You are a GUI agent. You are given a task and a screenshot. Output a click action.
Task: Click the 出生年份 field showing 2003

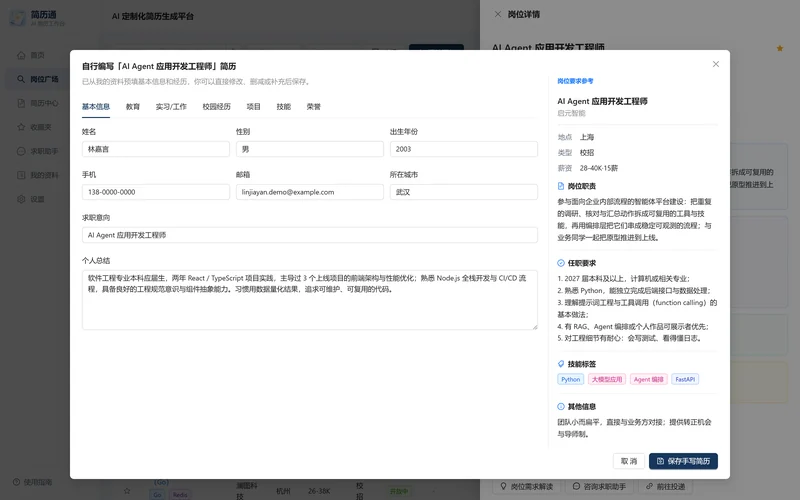pyautogui.click(x=464, y=149)
